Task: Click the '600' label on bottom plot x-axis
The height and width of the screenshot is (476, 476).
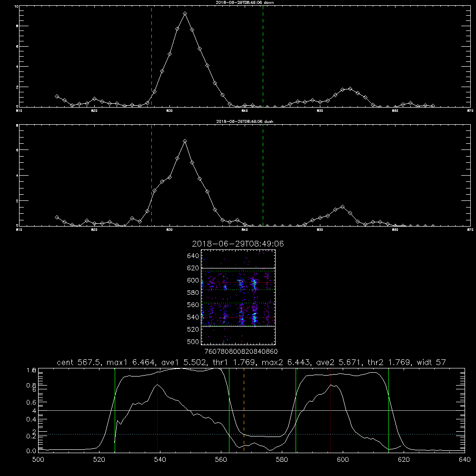Action: [343, 460]
